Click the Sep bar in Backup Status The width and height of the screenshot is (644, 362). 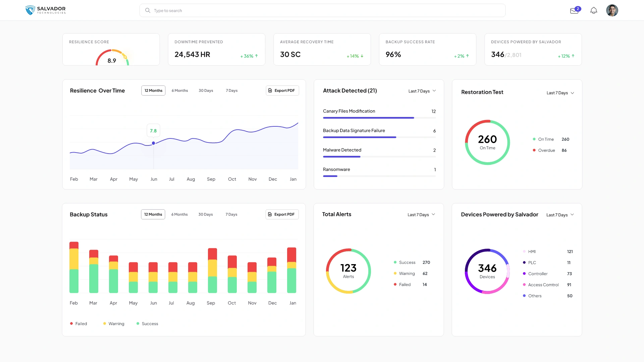[x=212, y=270]
